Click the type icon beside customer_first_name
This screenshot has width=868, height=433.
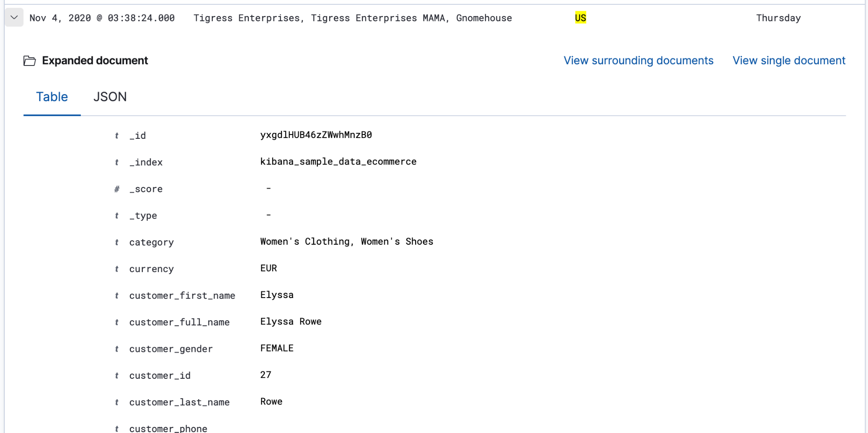click(117, 296)
